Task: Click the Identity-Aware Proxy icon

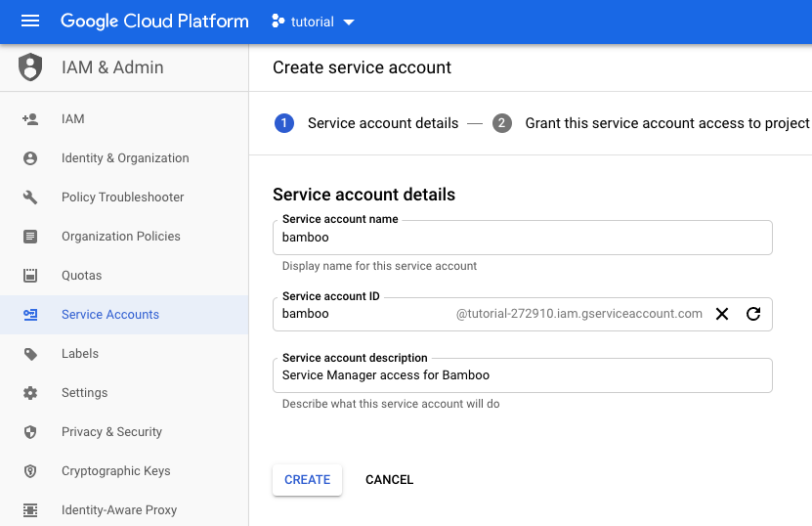Action: (30, 510)
